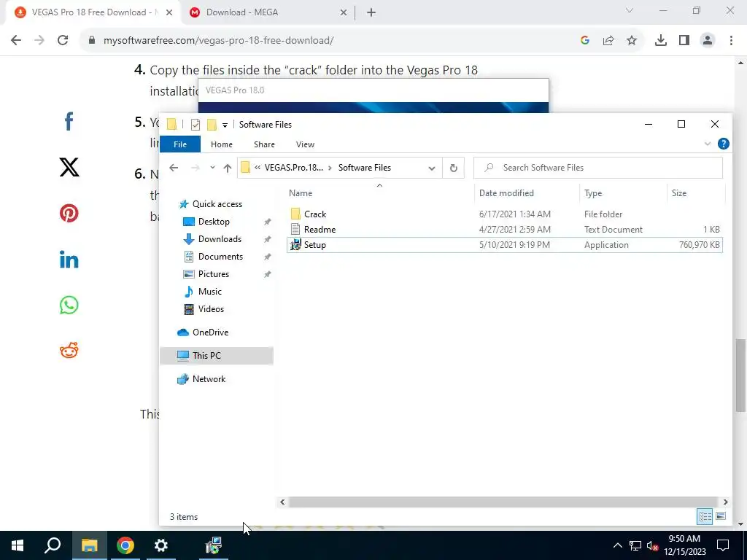Open taskbar search
The height and width of the screenshot is (560, 747).
53,545
